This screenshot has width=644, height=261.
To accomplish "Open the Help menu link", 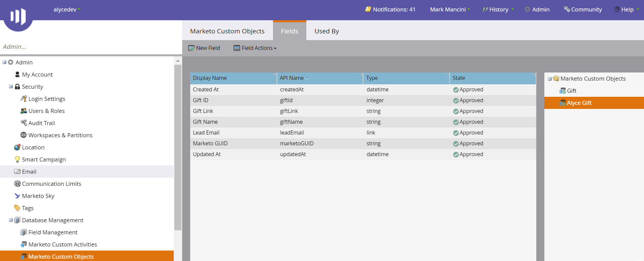I will coord(626,9).
